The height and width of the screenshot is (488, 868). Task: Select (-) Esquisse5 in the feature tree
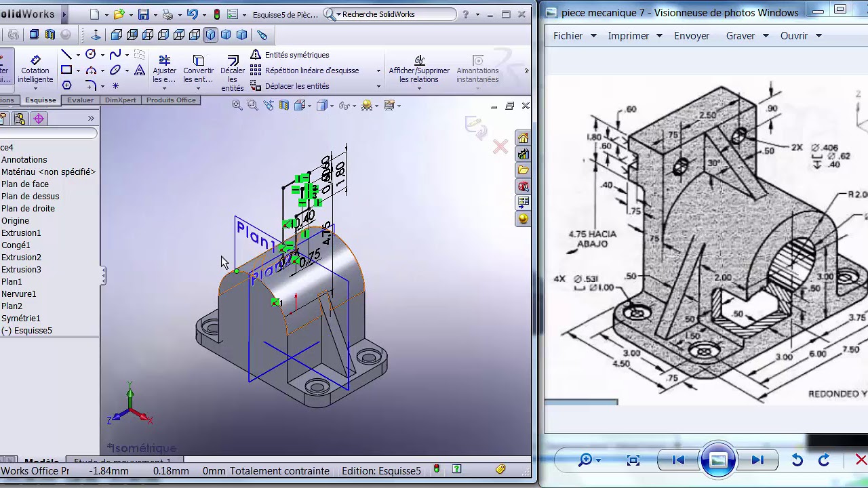click(26, 331)
